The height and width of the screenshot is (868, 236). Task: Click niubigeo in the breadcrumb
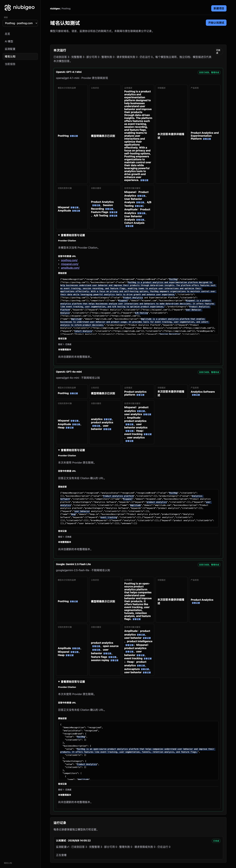pos(55,8)
